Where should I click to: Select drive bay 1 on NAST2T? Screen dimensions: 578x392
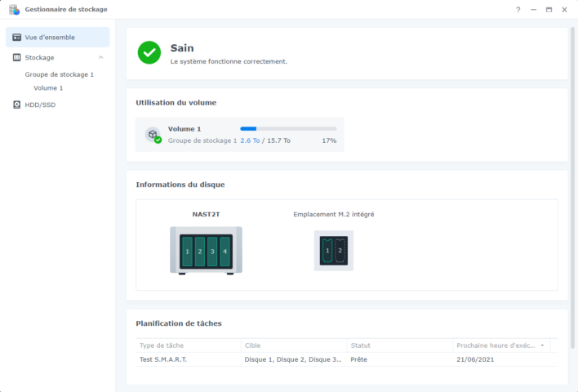(187, 252)
